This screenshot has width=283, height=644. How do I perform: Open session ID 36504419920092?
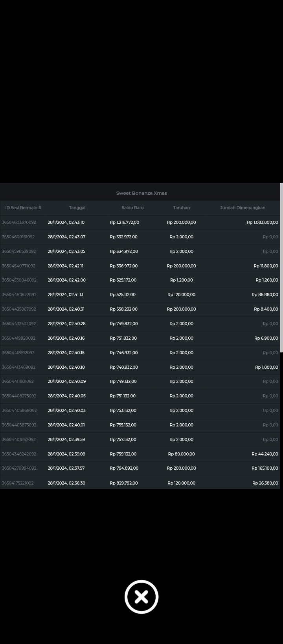(x=18, y=338)
